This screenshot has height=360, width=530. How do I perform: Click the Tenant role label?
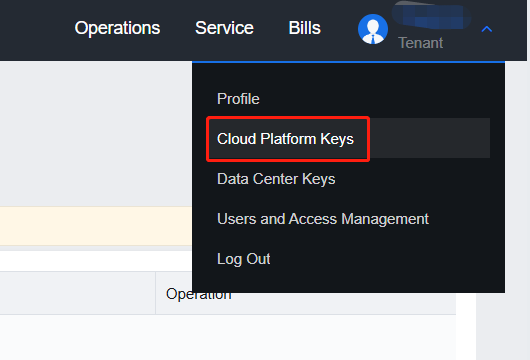pos(420,43)
